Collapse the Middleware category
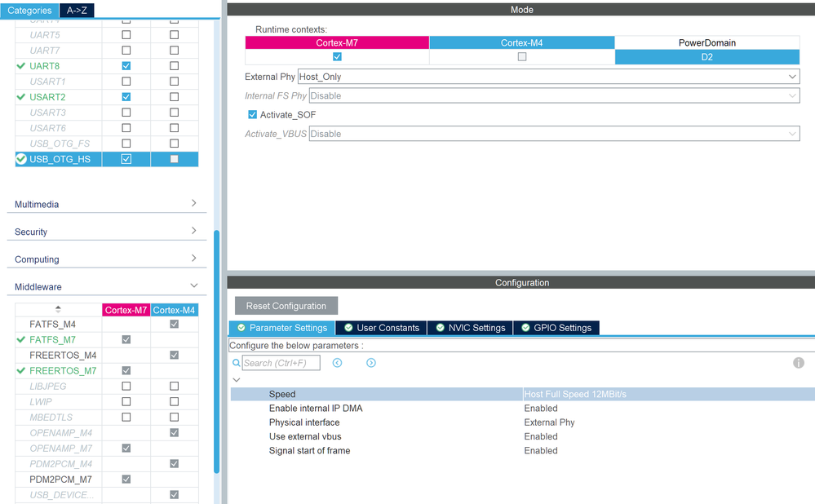 107,286
